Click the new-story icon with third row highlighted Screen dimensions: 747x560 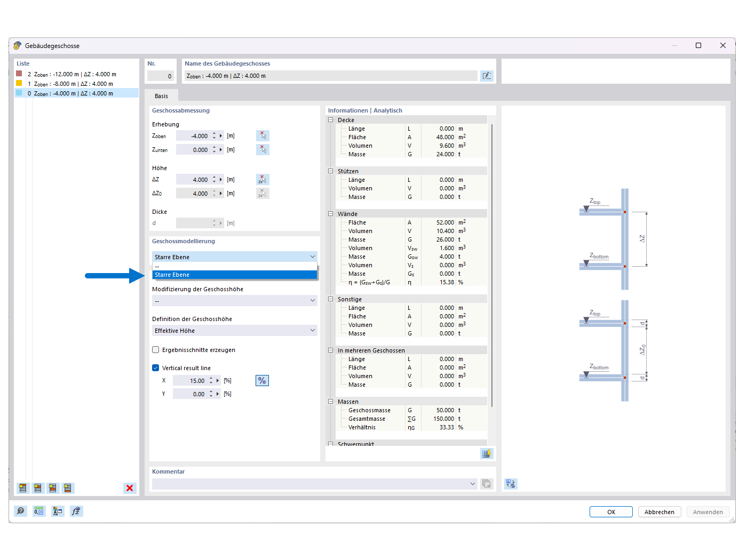click(52, 488)
